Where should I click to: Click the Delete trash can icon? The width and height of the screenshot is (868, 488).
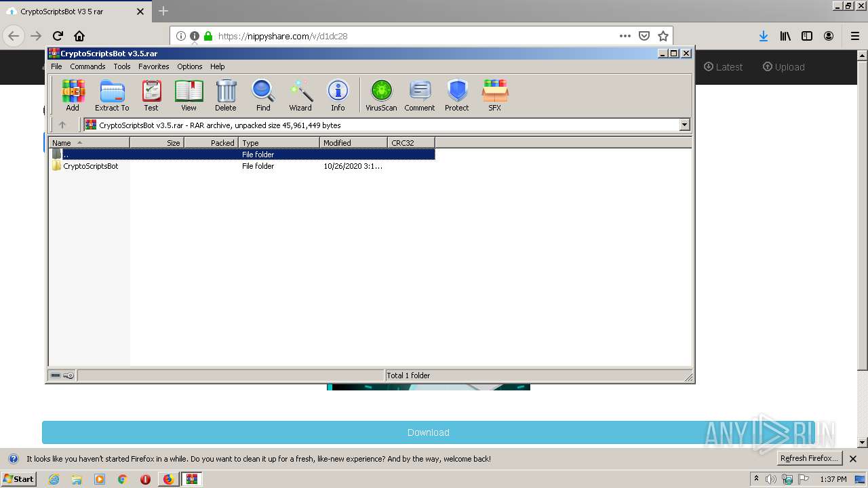(226, 95)
